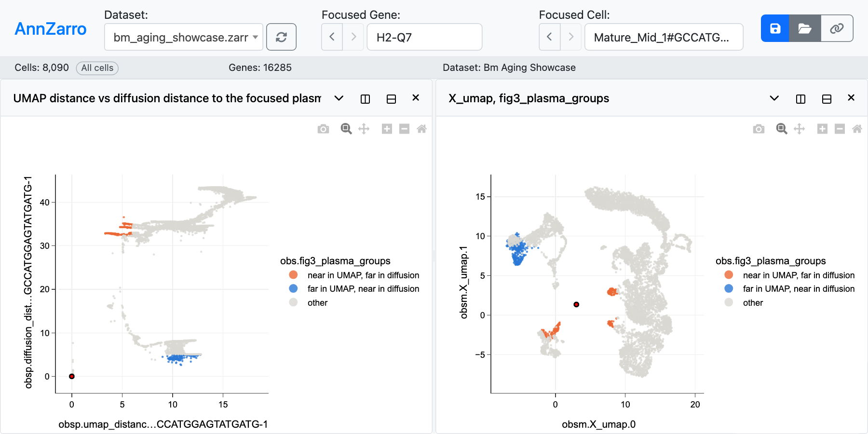
Task: Download left plot as image via camera
Action: coord(324,129)
